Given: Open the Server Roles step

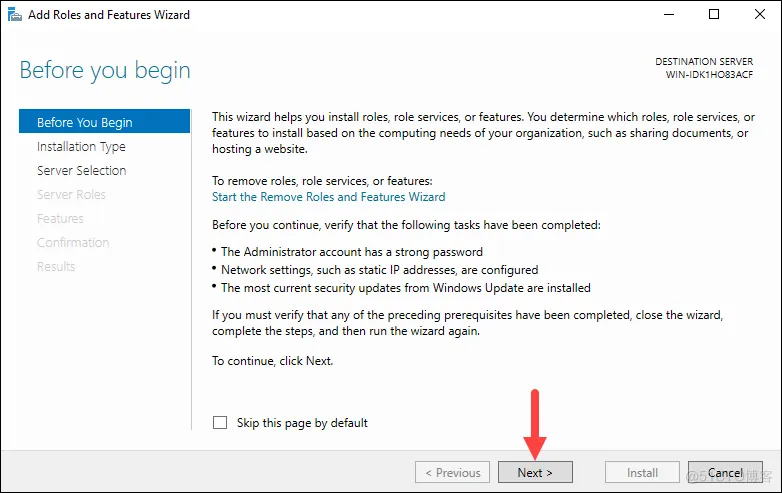Looking at the screenshot, I should [71, 194].
